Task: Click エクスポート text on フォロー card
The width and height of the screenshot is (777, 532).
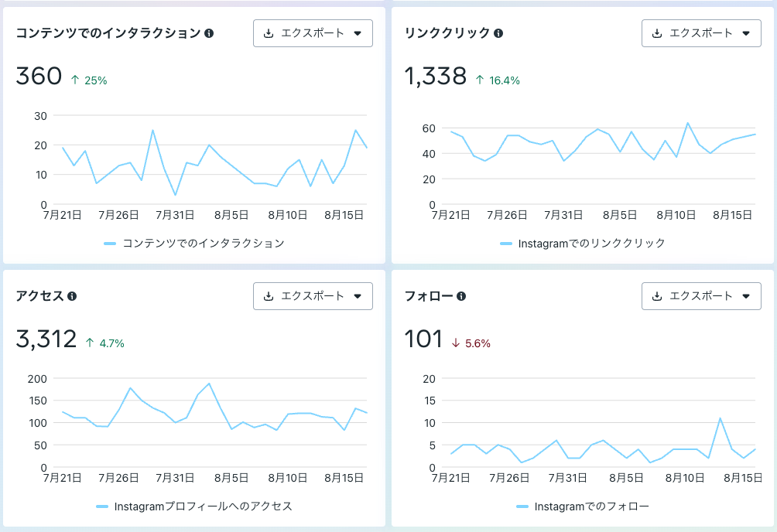Action: click(701, 296)
